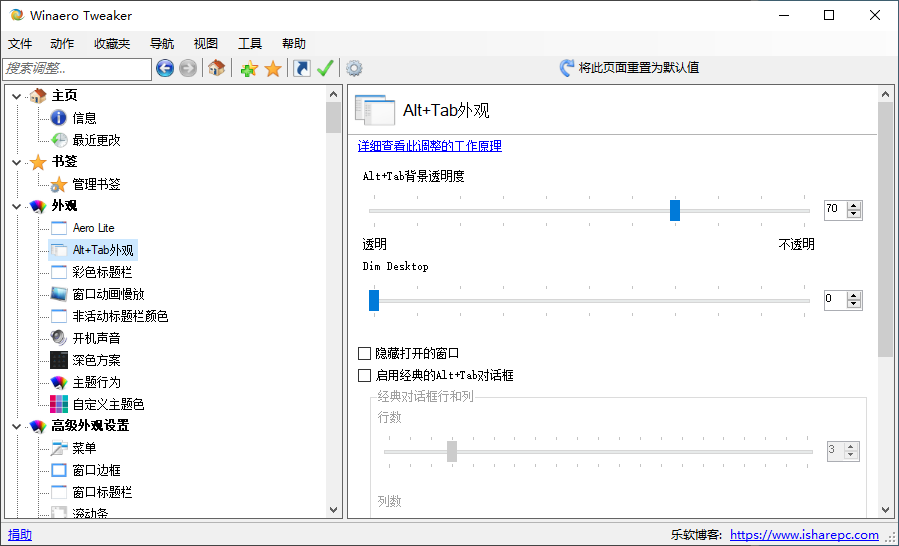This screenshot has width=899, height=546.
Task: Click the Alt+Tab背景透明度 slider thumb
Action: click(x=675, y=210)
